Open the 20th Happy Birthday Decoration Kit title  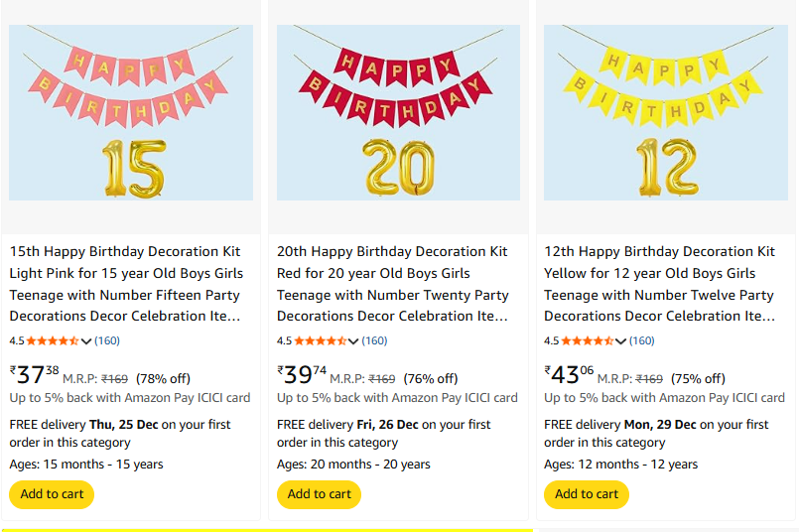pyautogui.click(x=393, y=284)
